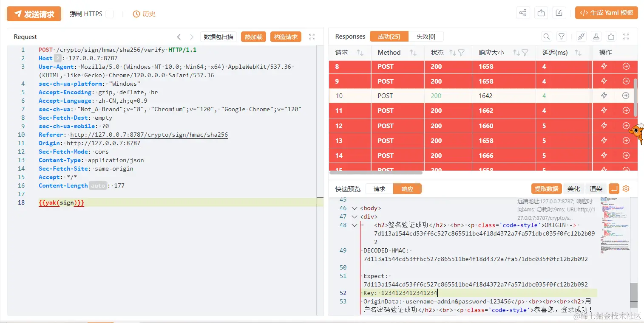The image size is (644, 323).
Task: Click the 发送请求 send button
Action: (x=34, y=14)
